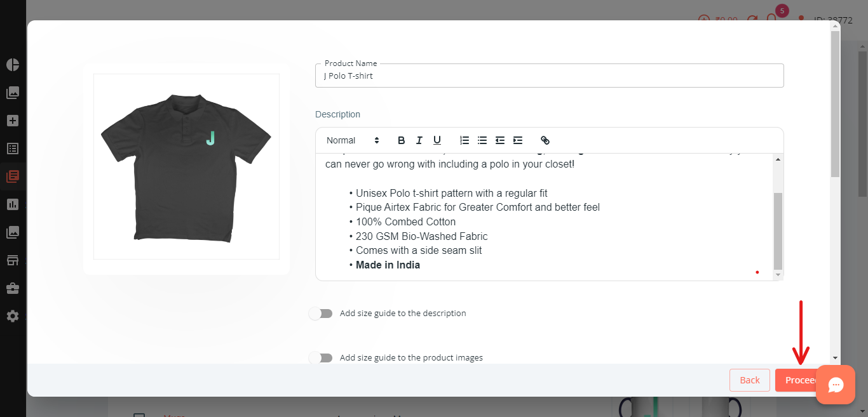Insert a bulleted list
The image size is (868, 417).
coord(482,140)
